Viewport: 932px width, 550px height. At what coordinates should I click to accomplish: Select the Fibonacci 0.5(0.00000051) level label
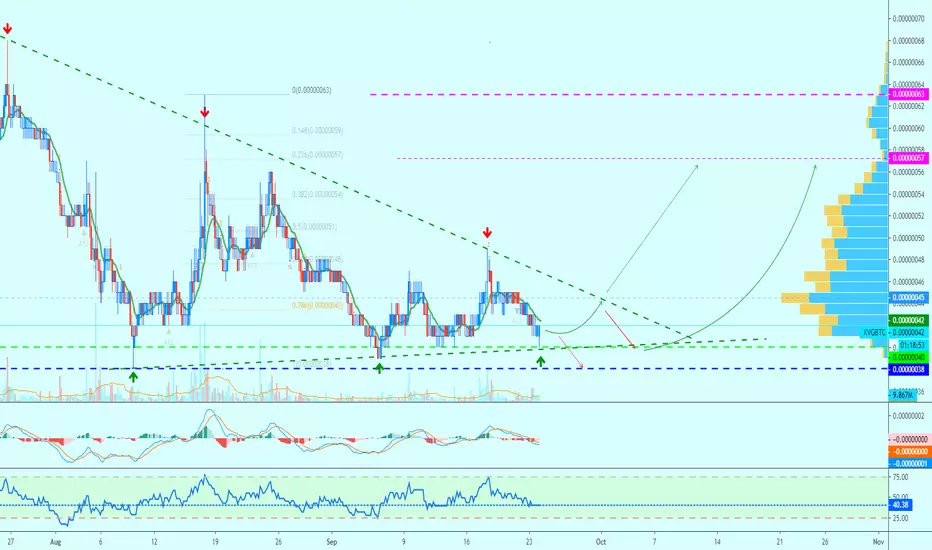coord(315,227)
